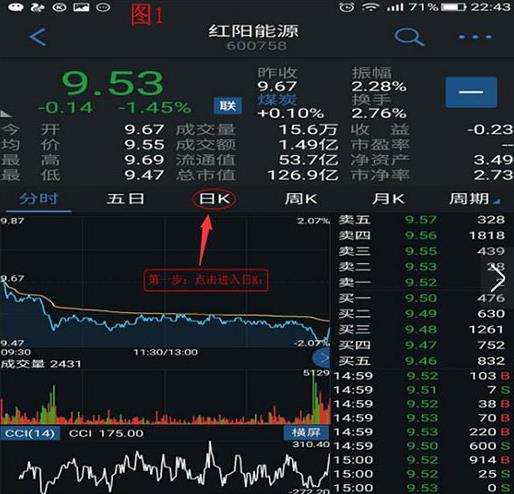Tap the blue minus watchlist button
This screenshot has width=514, height=494.
tap(471, 92)
